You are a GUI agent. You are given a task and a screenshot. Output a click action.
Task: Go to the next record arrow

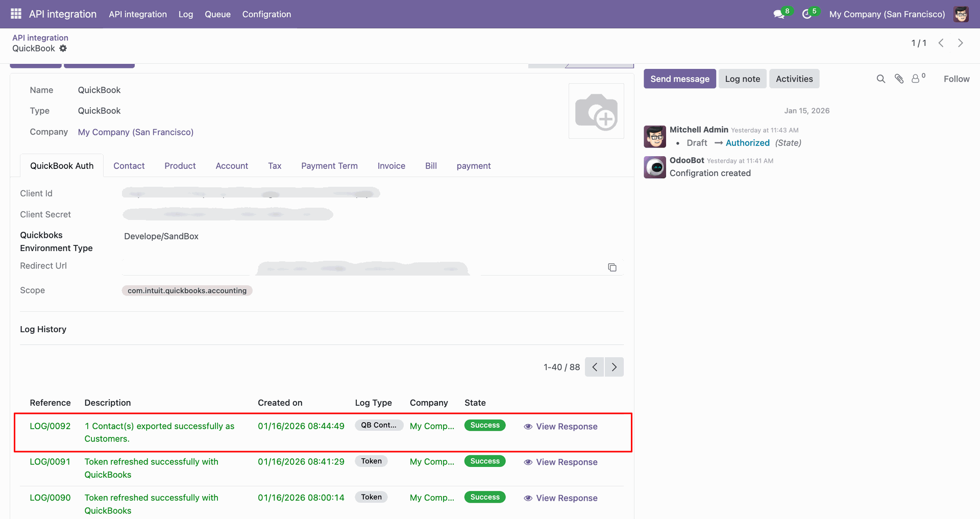961,43
